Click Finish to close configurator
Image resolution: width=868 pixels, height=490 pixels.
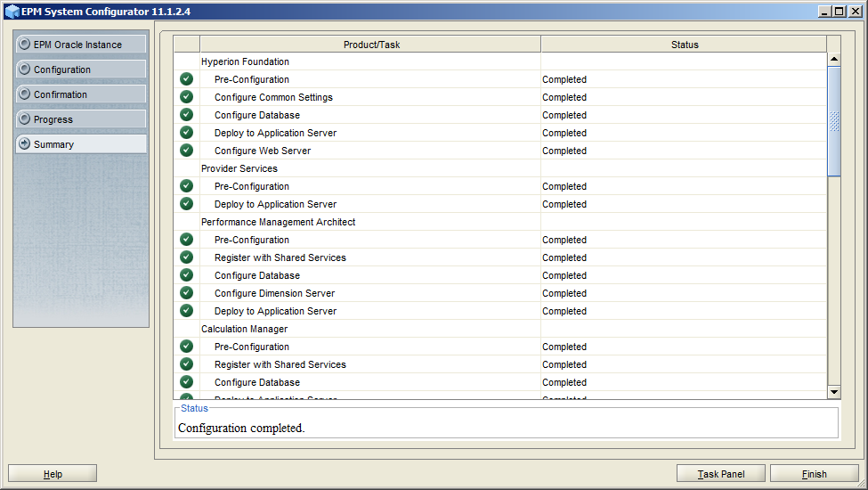[815, 474]
